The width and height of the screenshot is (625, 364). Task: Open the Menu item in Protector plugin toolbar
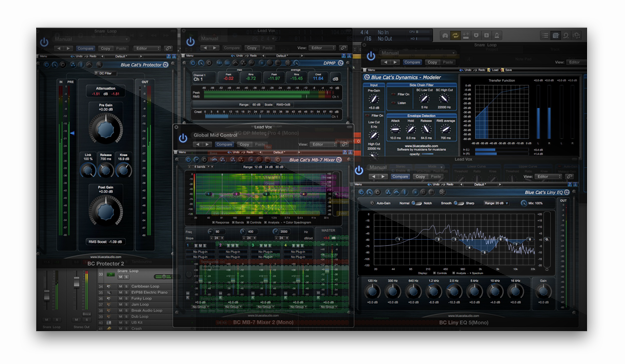[x=44, y=56]
